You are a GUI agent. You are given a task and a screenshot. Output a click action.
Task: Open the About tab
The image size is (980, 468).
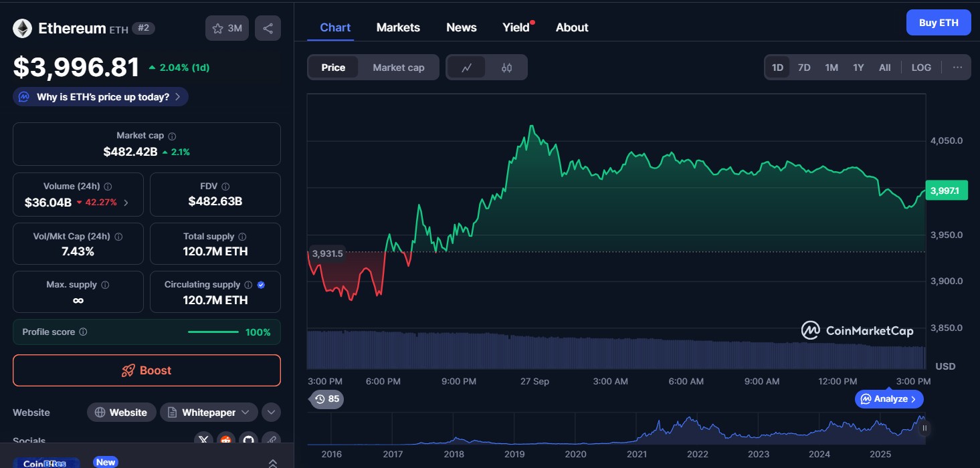572,27
